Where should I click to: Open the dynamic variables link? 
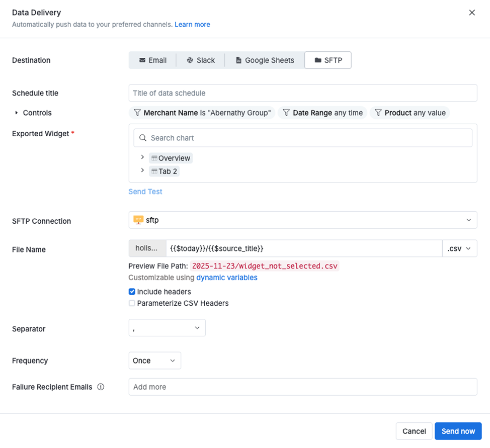[226, 277]
